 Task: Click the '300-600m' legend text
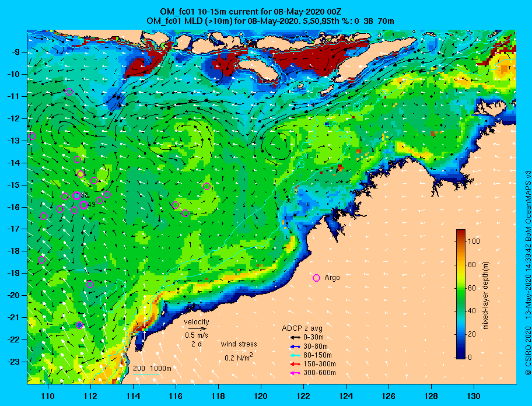319,373
